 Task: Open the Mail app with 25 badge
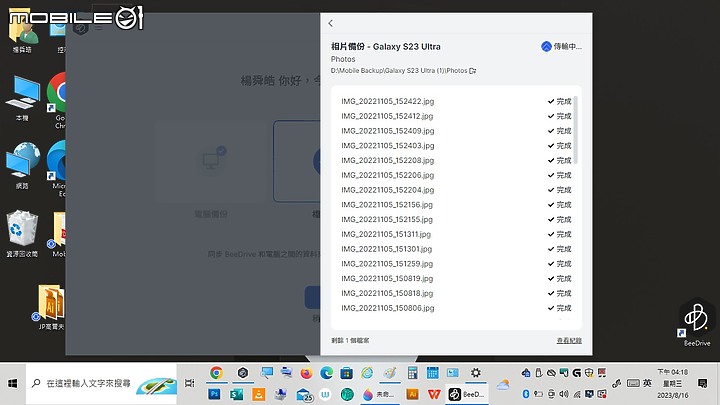(304, 395)
